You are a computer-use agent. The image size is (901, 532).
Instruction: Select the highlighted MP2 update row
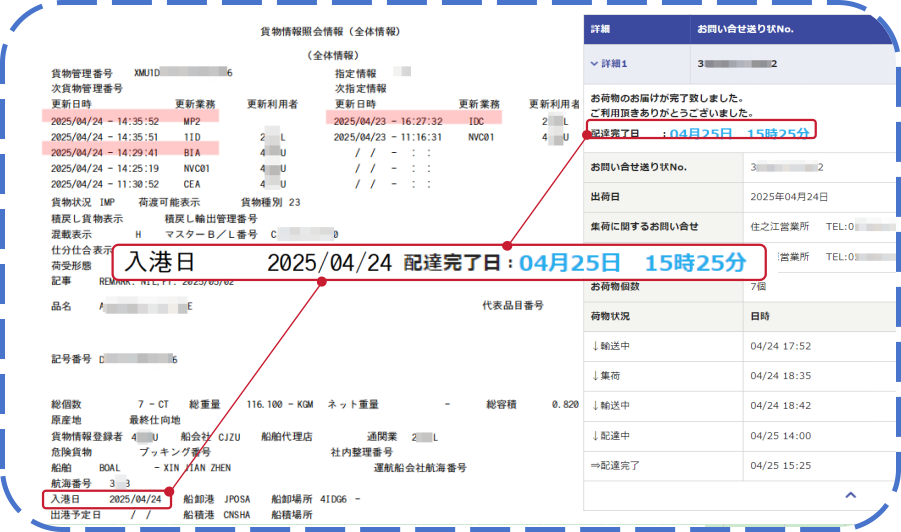pos(130,119)
